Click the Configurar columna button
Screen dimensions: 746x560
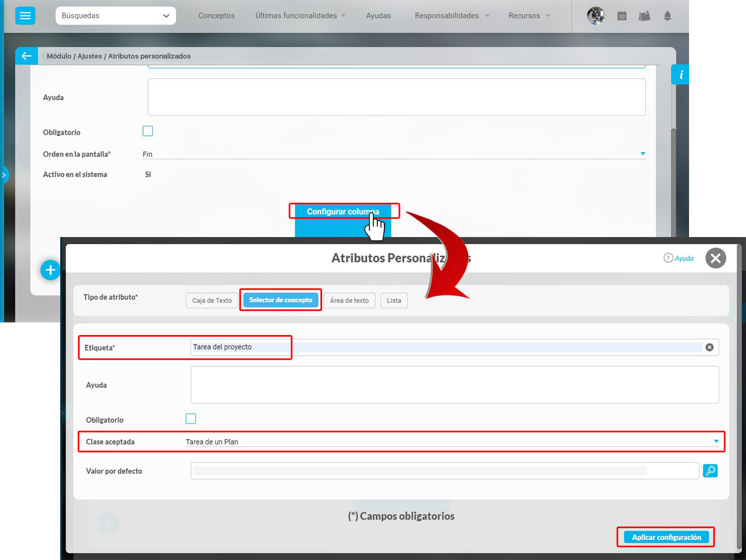[x=343, y=212]
